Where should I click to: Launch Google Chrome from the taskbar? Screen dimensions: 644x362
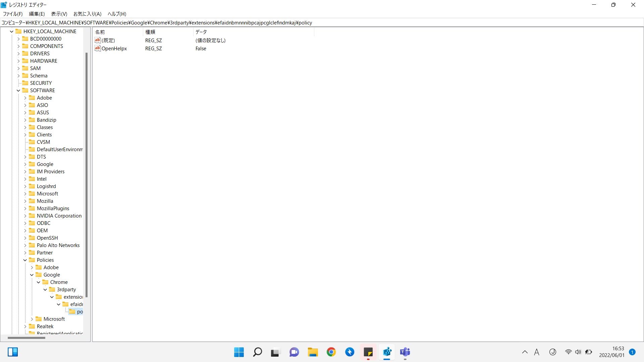(331, 352)
